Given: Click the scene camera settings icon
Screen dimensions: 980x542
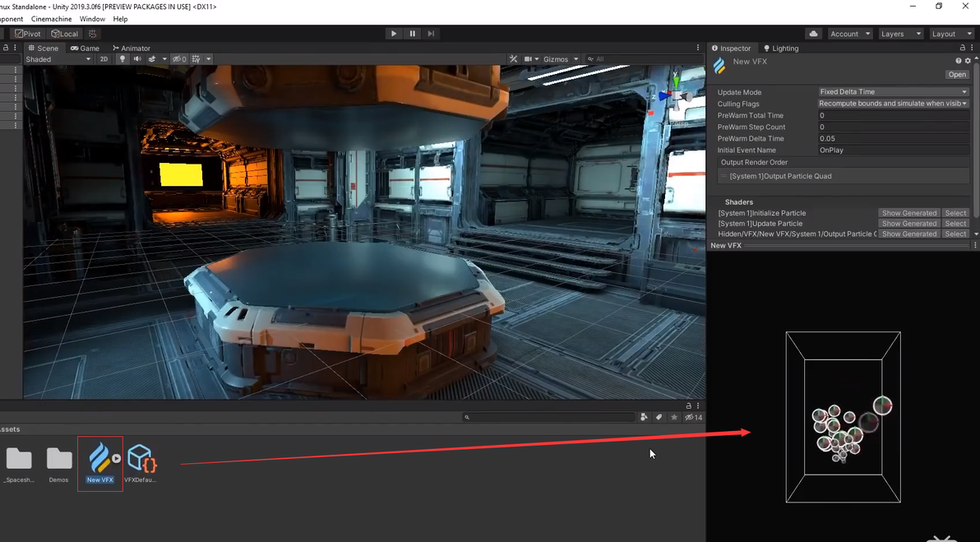Looking at the screenshot, I should [530, 59].
